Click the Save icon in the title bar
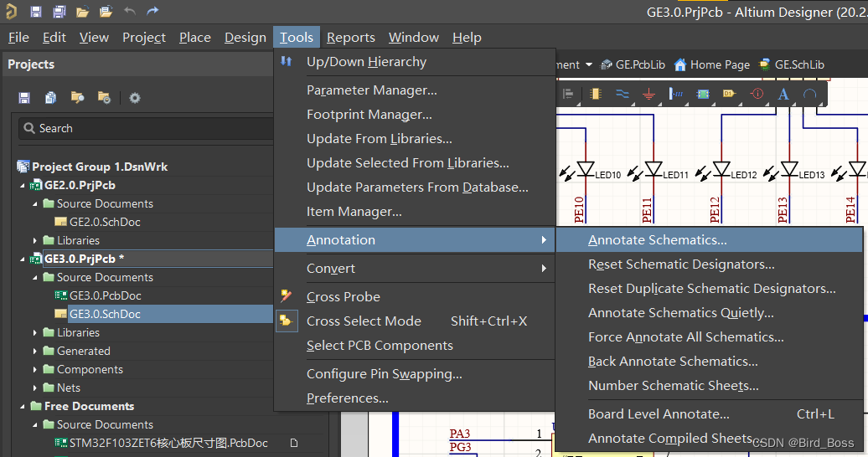Viewport: 868px width, 457px height. click(x=36, y=11)
